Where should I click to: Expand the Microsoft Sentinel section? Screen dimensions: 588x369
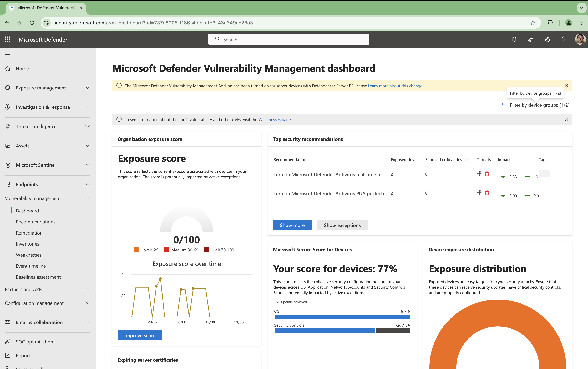pyautogui.click(x=88, y=165)
